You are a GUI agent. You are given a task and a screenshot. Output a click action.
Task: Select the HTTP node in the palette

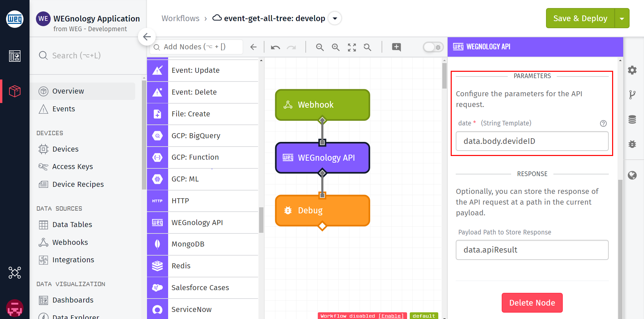(203, 201)
